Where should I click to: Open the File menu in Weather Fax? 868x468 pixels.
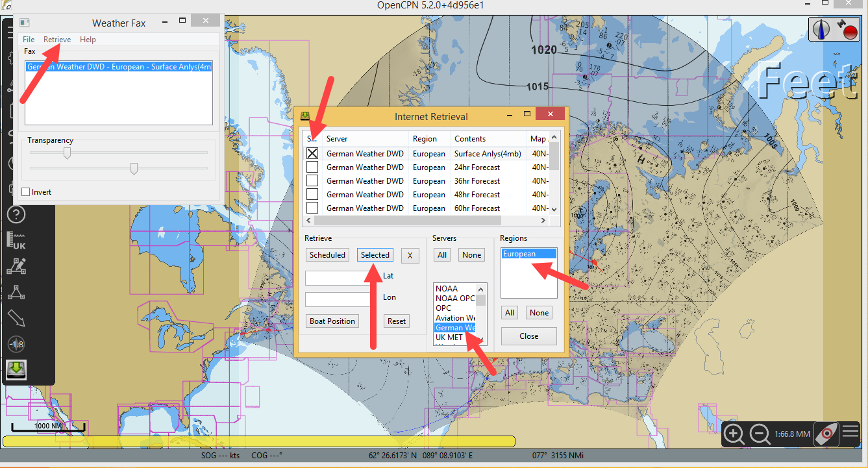pyautogui.click(x=29, y=40)
